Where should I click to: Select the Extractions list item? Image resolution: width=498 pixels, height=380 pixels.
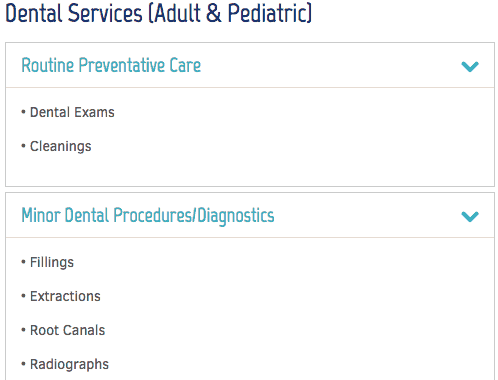pyautogui.click(x=65, y=296)
